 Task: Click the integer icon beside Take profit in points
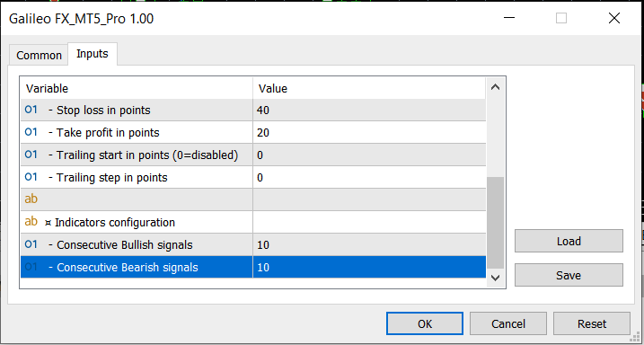point(31,132)
